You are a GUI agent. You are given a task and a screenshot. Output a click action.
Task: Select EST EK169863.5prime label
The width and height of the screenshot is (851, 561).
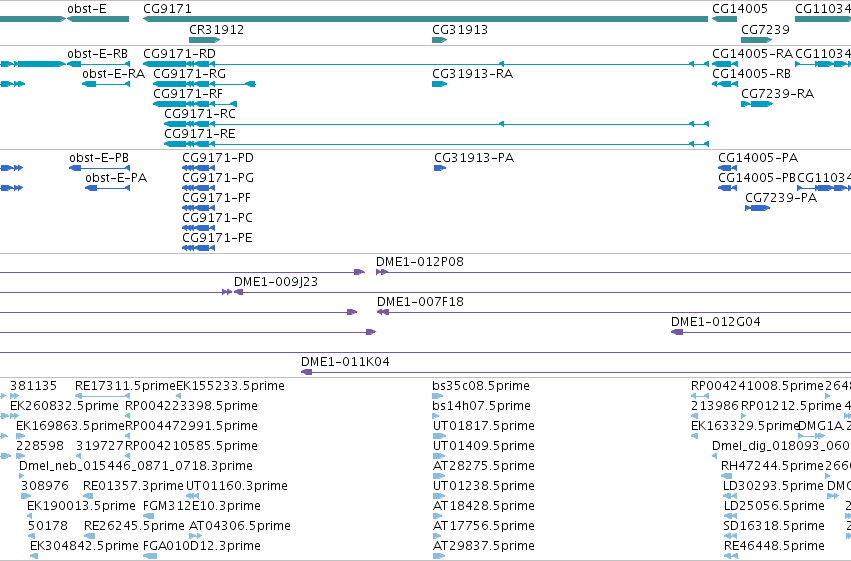click(x=71, y=426)
